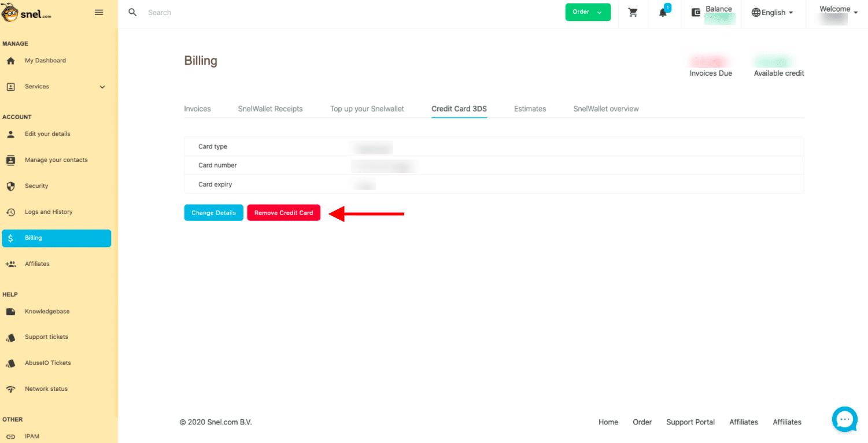This screenshot has height=443, width=868.
Task: Click the My Dashboard home icon
Action: click(10, 61)
